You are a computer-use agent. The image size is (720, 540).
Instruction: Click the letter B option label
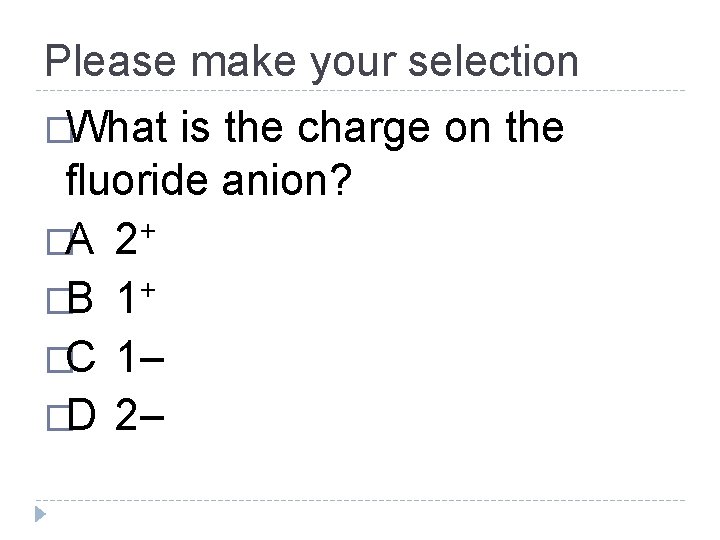pyautogui.click(x=82, y=298)
